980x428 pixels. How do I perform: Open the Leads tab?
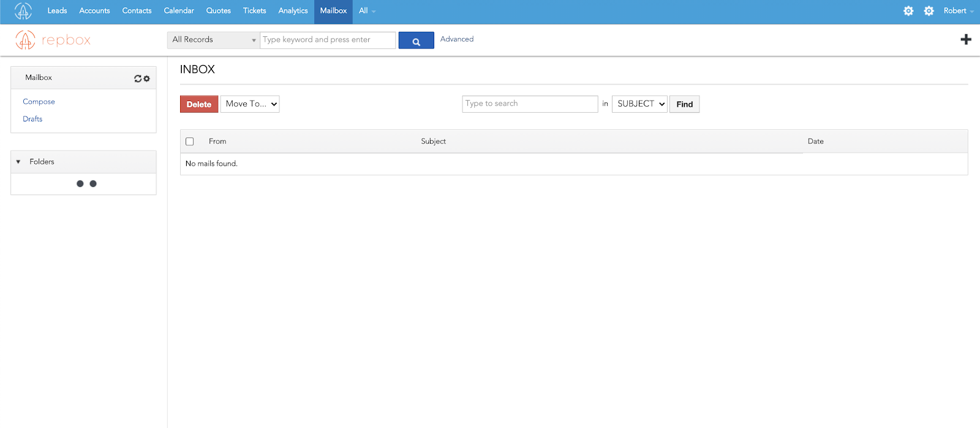pos(57,11)
